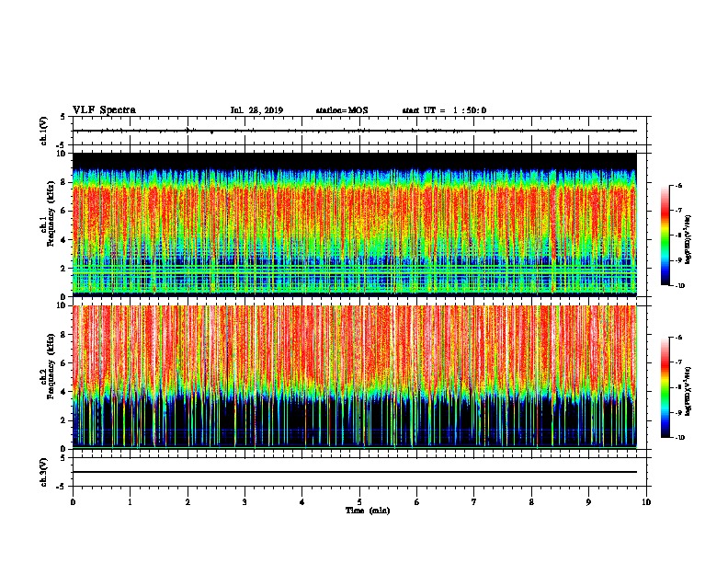Click the time axis tick label '9'

(x=588, y=502)
